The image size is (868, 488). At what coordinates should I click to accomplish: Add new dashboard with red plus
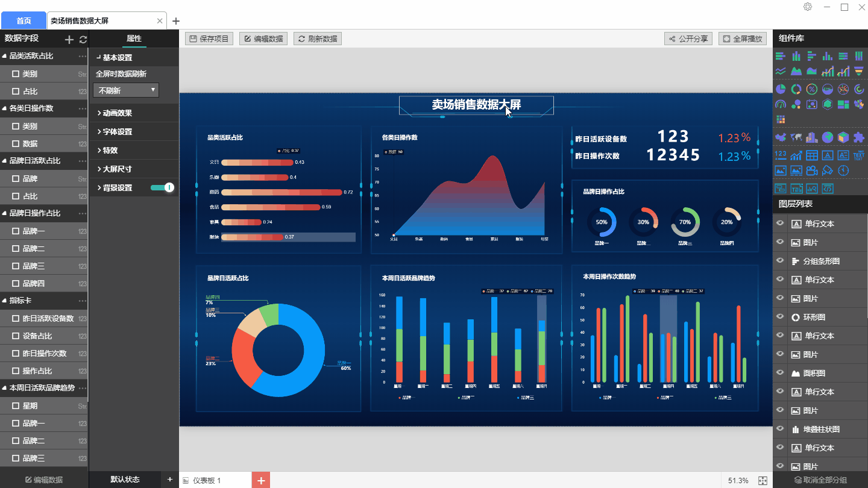(260, 480)
